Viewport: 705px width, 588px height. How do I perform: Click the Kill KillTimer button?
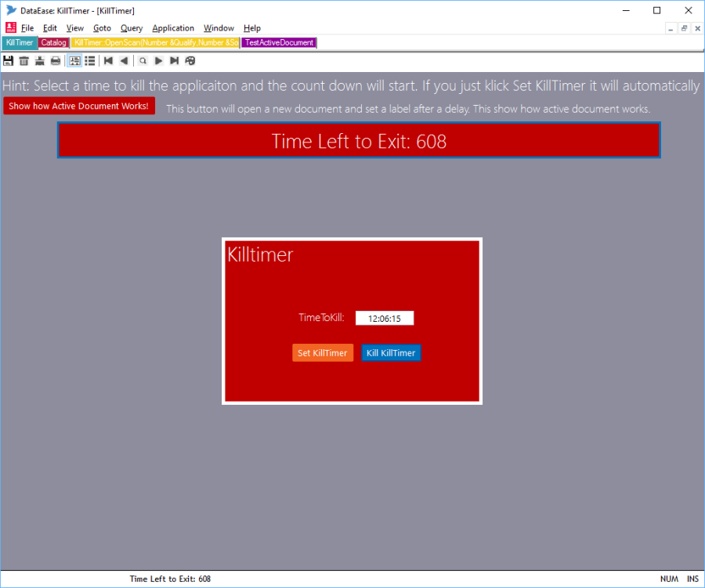tap(391, 353)
